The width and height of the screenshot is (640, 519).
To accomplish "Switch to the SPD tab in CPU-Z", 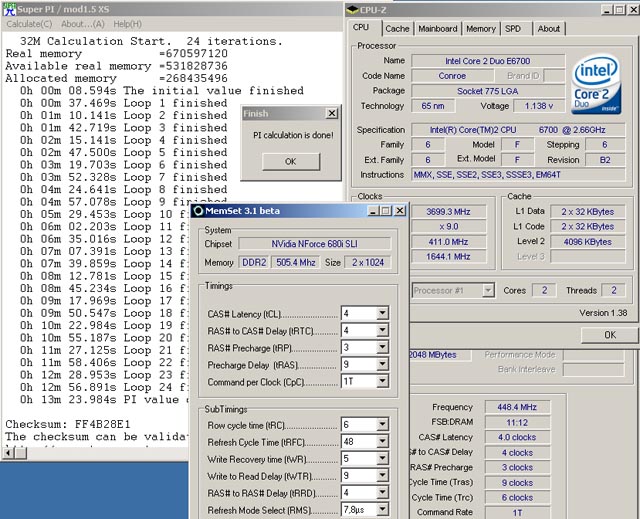I will (513, 29).
